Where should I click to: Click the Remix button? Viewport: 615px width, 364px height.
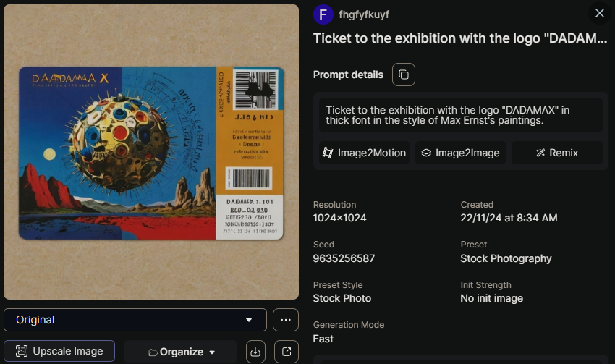556,153
